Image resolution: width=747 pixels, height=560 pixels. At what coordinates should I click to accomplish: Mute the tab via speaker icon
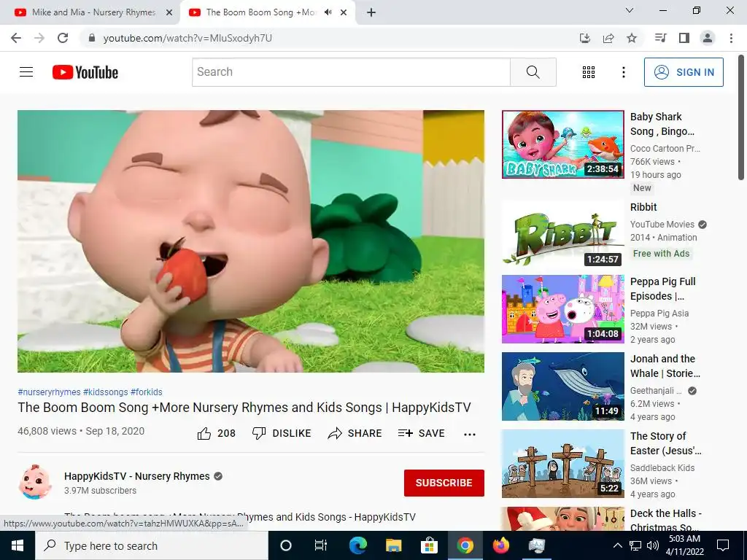click(328, 12)
